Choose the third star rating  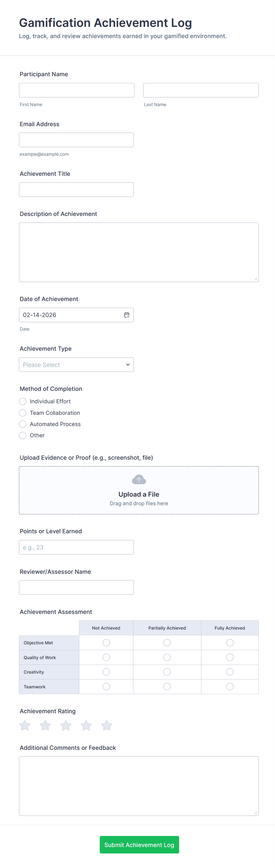click(66, 725)
